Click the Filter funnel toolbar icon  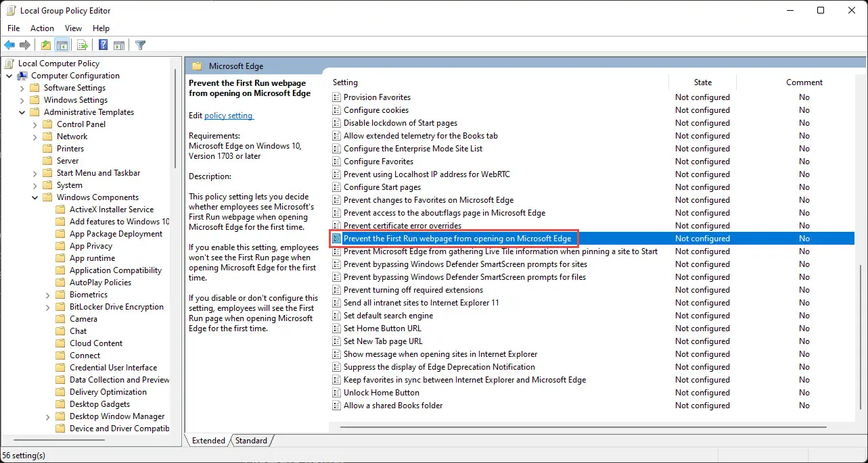pos(140,45)
